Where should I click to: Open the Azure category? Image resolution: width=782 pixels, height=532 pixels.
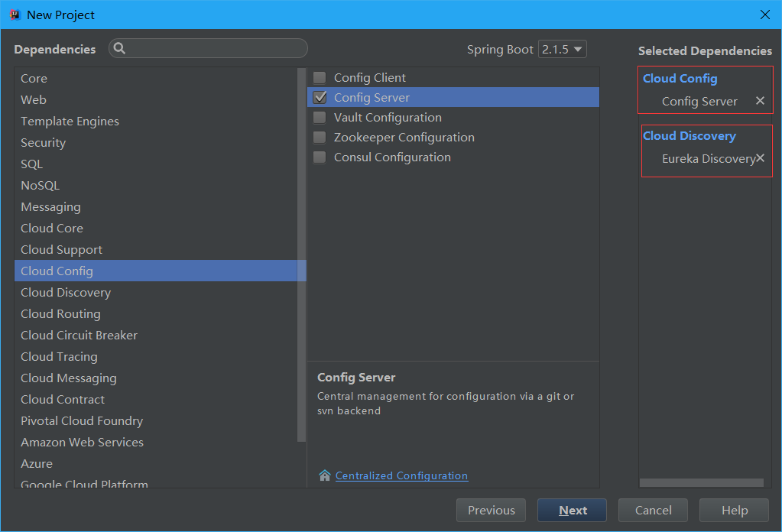coord(156,464)
